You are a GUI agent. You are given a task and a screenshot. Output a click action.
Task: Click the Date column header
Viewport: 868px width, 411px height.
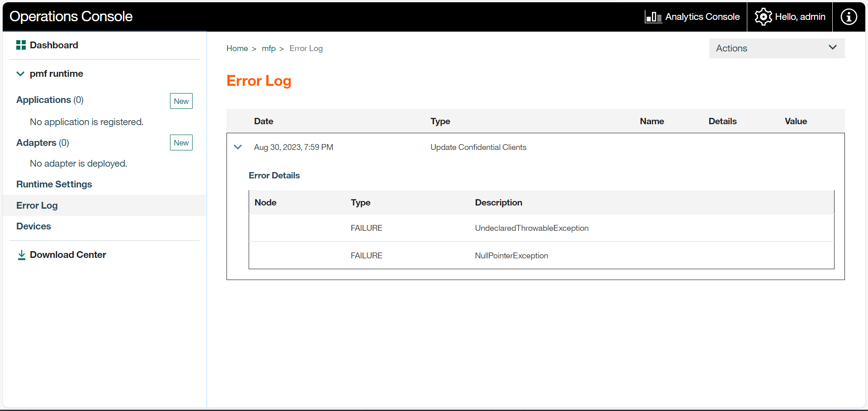click(x=264, y=121)
